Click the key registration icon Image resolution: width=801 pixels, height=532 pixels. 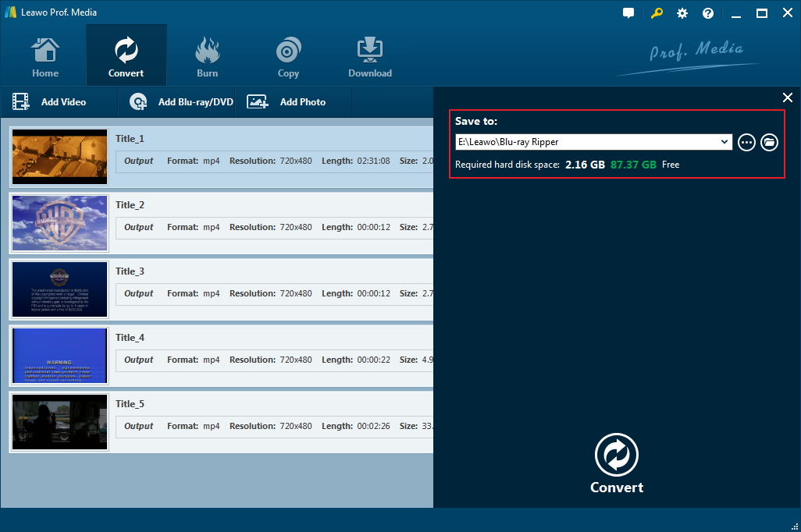tap(657, 13)
